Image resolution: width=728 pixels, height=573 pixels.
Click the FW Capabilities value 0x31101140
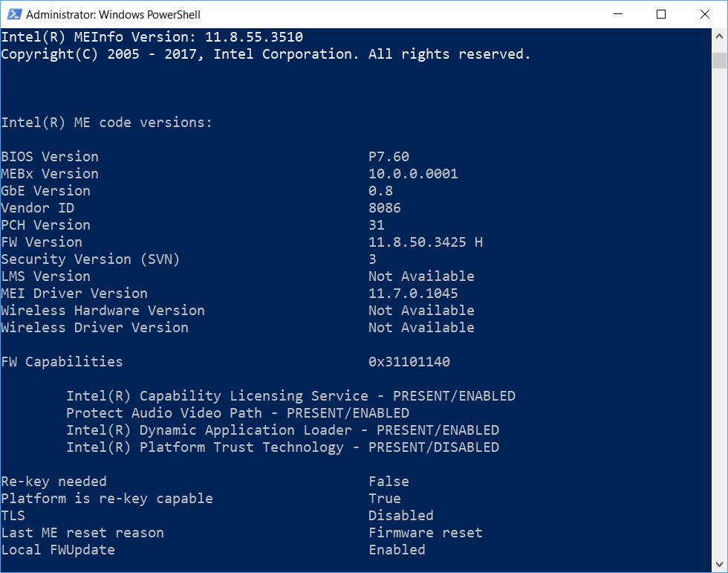point(409,362)
